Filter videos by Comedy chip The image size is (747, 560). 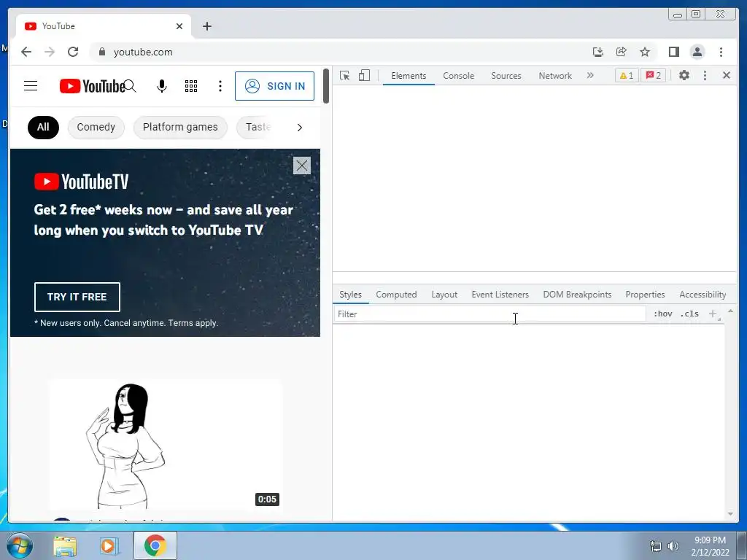click(x=96, y=127)
